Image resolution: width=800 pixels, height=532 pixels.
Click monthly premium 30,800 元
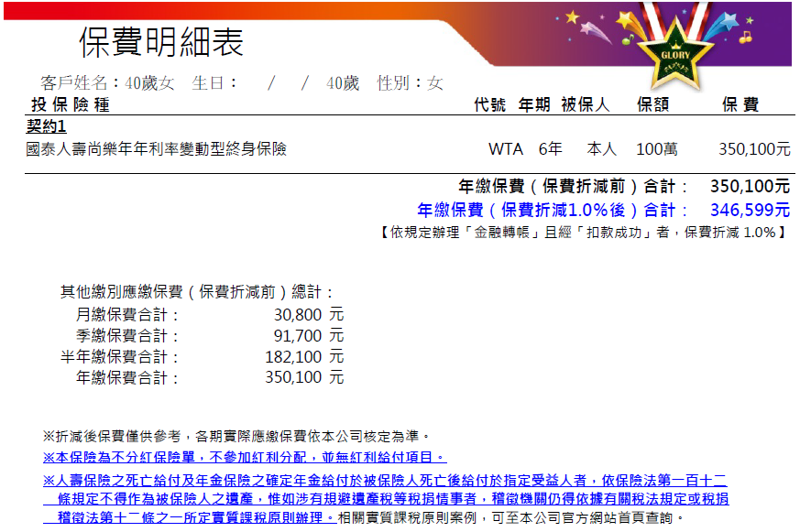(309, 315)
